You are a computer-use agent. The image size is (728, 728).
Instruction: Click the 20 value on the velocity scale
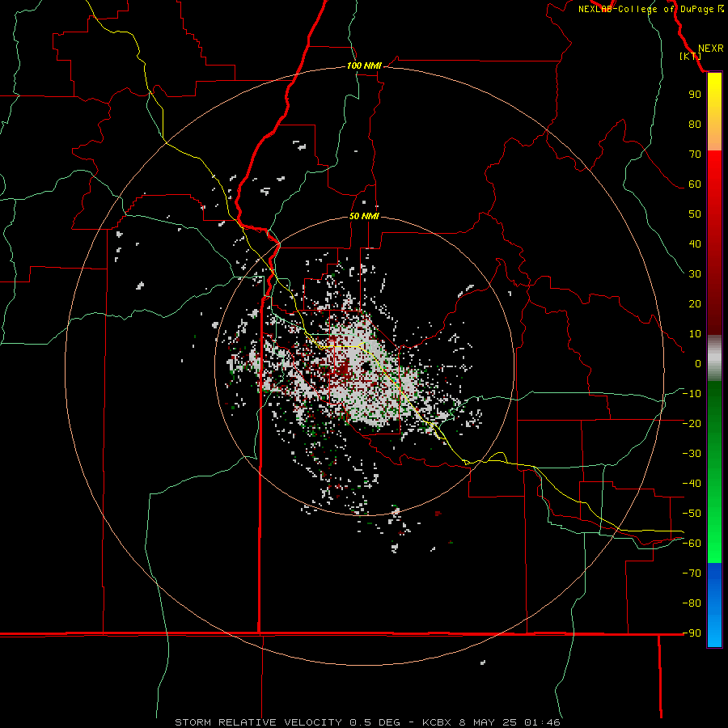(695, 303)
